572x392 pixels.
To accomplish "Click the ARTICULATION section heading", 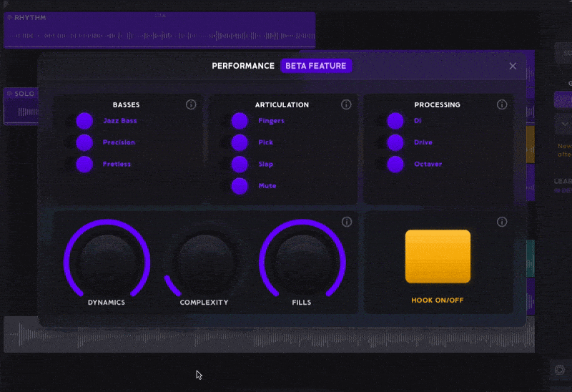I will (282, 105).
